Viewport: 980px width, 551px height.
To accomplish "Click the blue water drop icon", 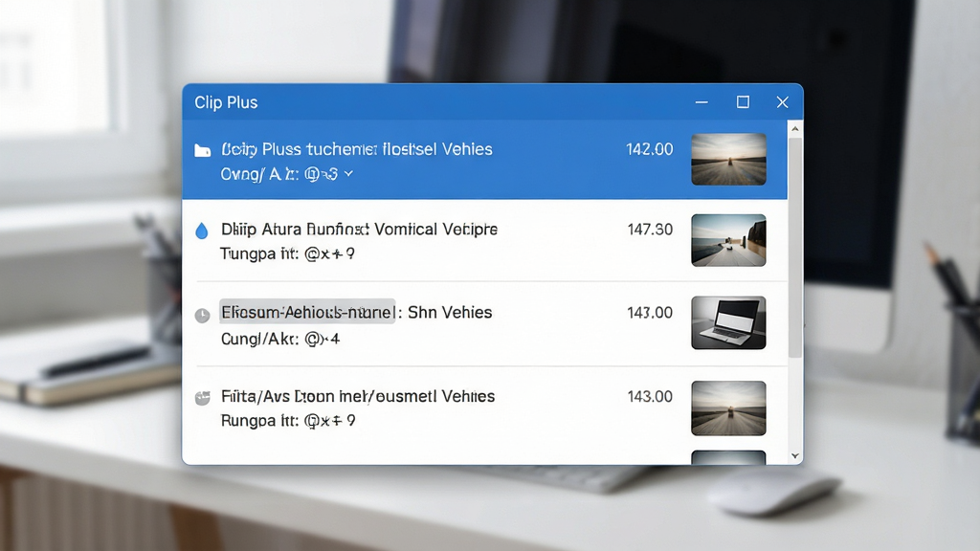I will coord(201,231).
